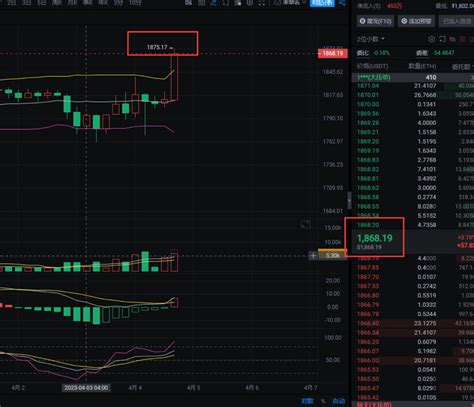Open order book settings gear icon
This screenshot has width=474, height=407.
pyautogui.click(x=431, y=39)
